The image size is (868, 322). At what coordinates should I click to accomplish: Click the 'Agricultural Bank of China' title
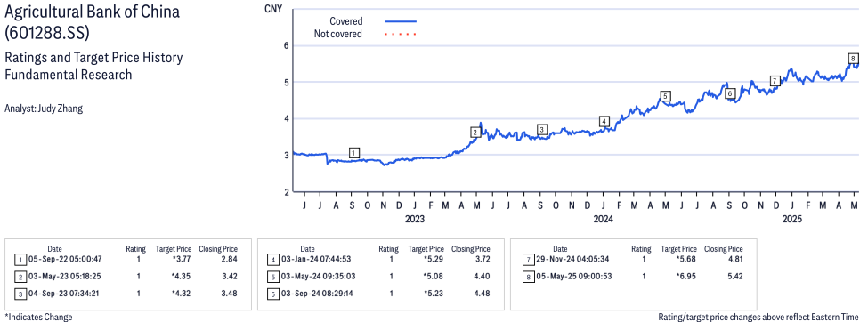coord(92,12)
